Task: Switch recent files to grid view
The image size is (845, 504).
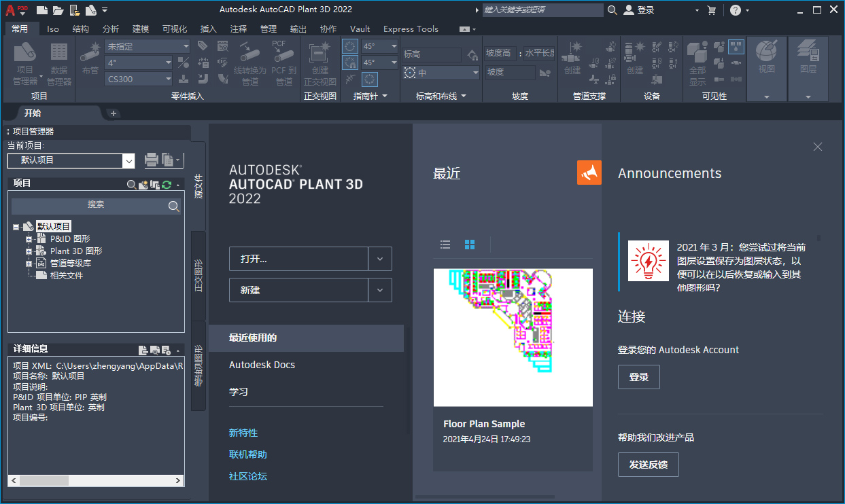Action: (470, 245)
